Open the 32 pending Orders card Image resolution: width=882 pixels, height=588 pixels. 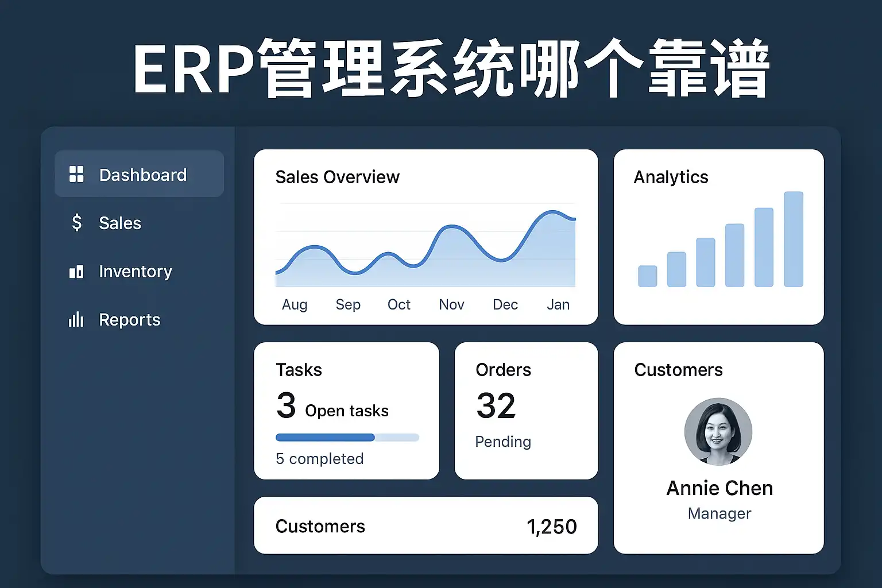point(525,411)
